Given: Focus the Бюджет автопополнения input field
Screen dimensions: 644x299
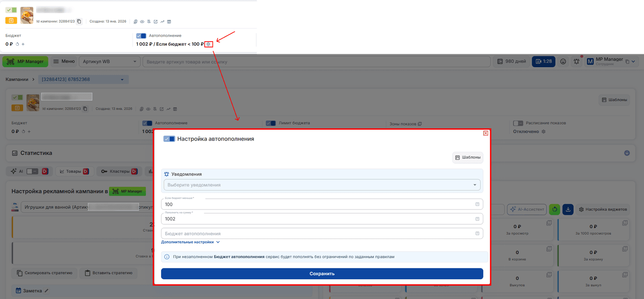Looking at the screenshot, I should coord(322,233).
